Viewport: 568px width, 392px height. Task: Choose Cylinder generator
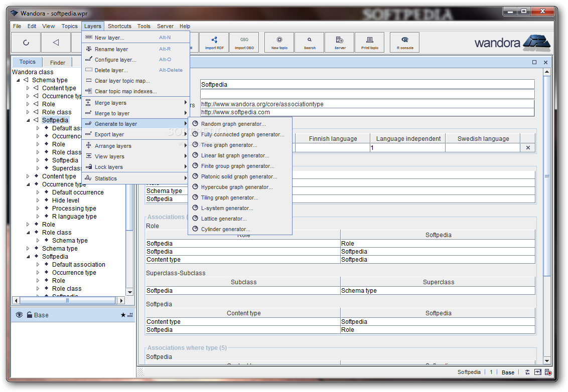click(240, 229)
